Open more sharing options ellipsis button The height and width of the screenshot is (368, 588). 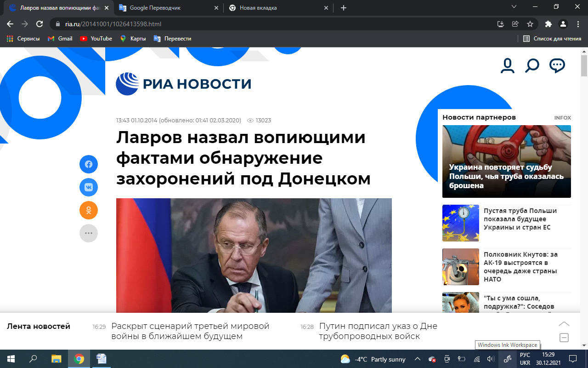coord(89,233)
